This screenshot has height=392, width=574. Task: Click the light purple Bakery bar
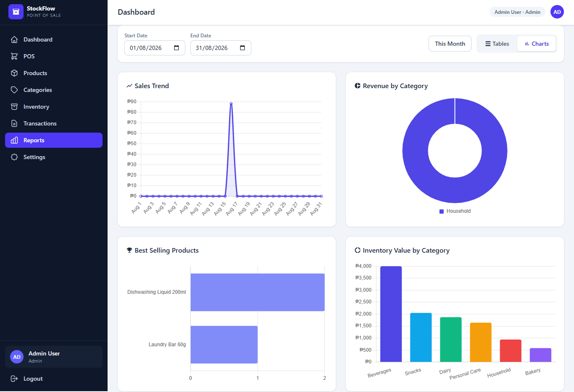(x=540, y=355)
